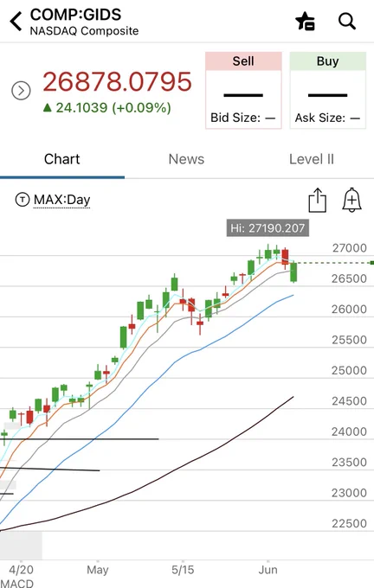The width and height of the screenshot is (374, 588).
Task: Open the search magnifier icon
Action: point(347,21)
